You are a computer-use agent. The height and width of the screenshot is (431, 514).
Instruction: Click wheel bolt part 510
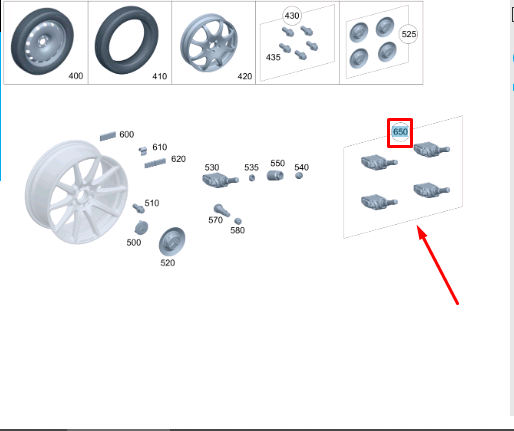coord(138,208)
